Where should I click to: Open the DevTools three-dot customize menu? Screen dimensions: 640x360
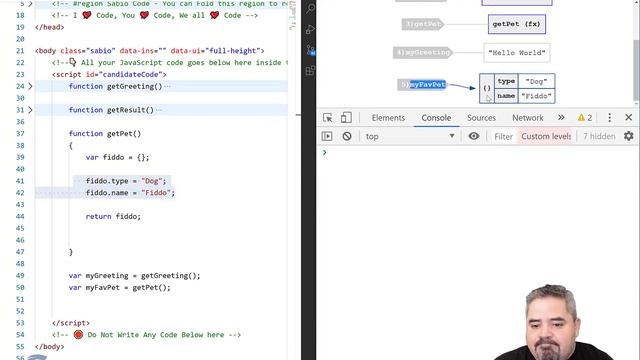(609, 118)
